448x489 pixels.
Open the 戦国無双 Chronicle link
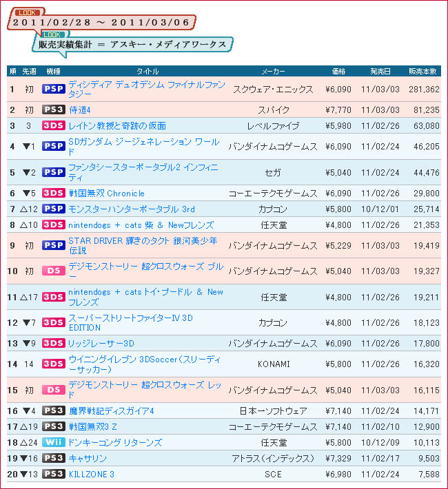tap(106, 194)
